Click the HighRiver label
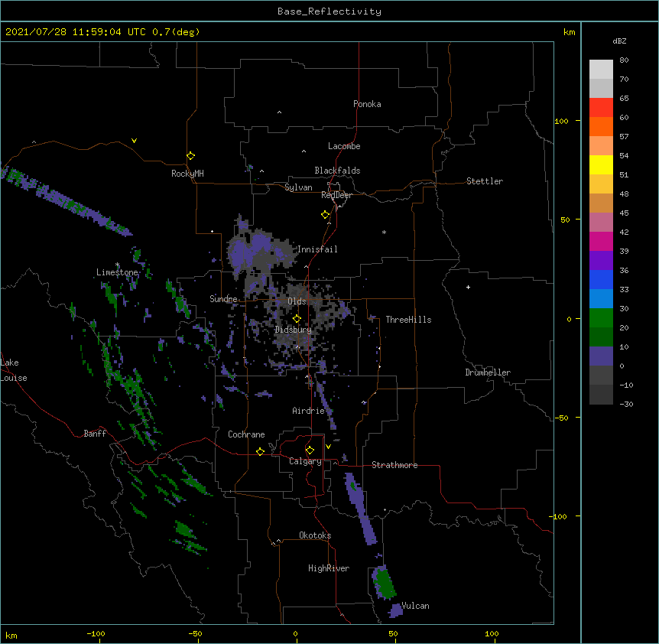The height and width of the screenshot is (644, 659). click(x=329, y=568)
